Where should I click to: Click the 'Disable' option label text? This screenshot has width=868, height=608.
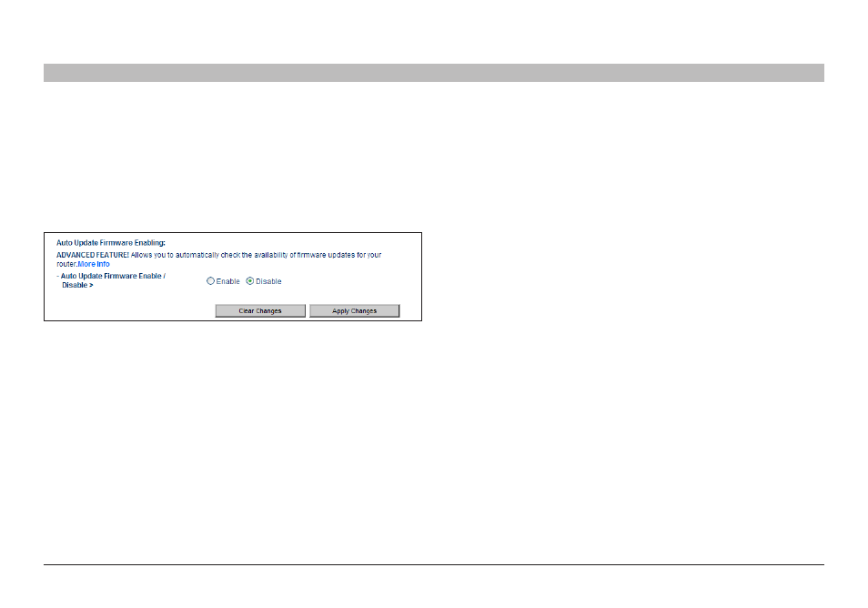click(268, 281)
